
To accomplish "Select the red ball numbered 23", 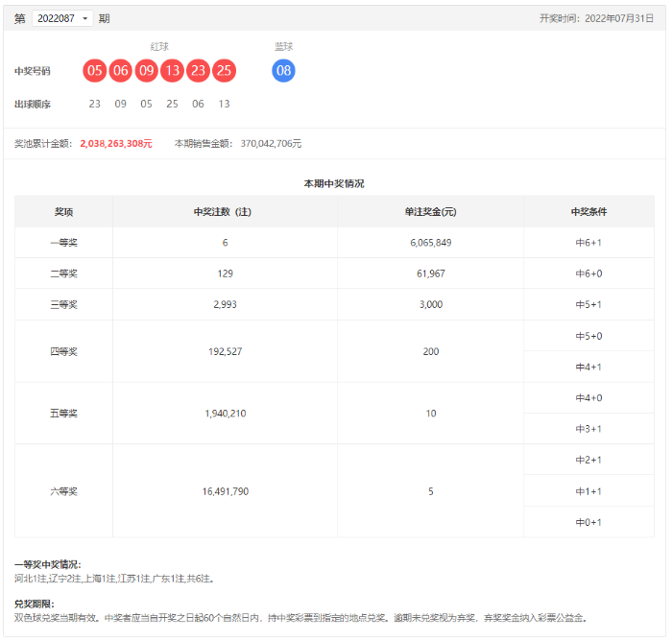I will [x=199, y=70].
